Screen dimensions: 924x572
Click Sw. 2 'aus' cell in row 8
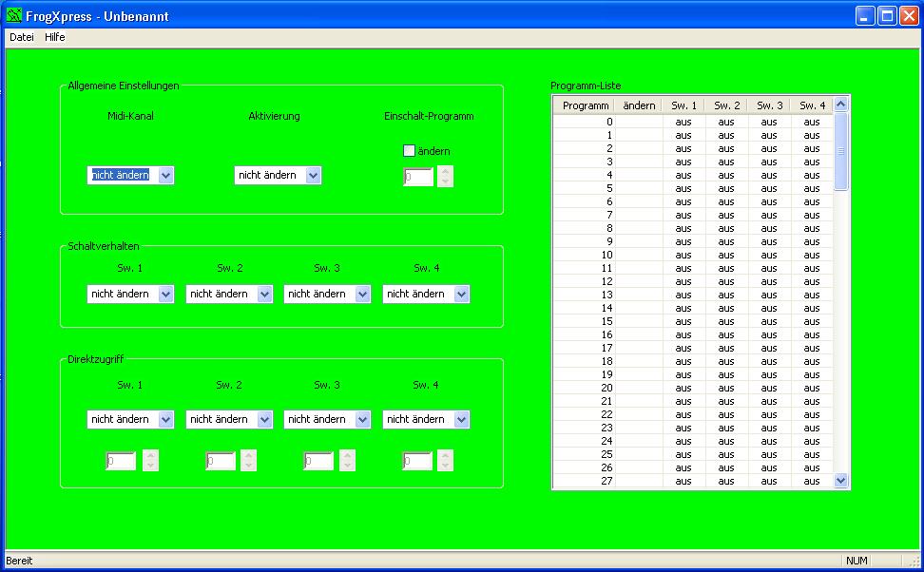tap(726, 229)
